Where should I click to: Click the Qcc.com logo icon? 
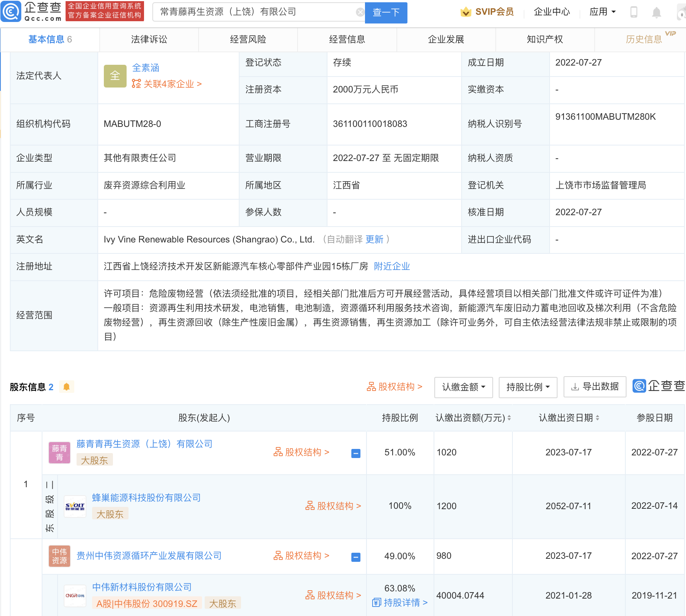[x=11, y=12]
